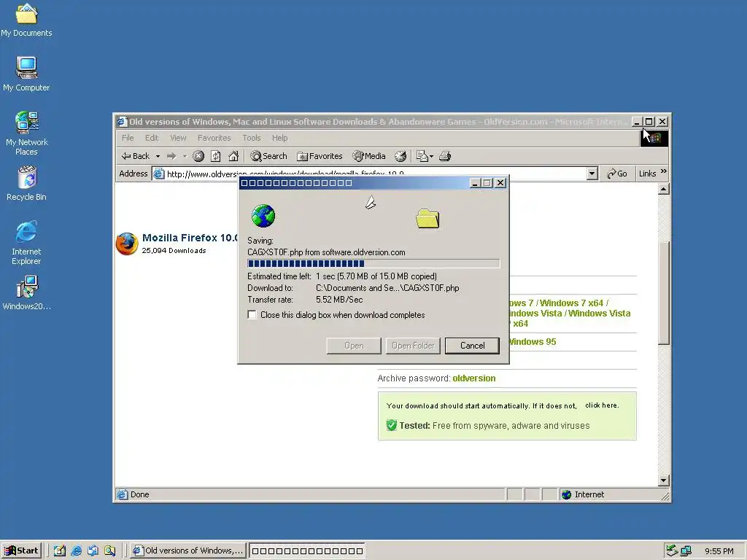
Task: Open My Computer desktop icon
Action: [x=26, y=74]
